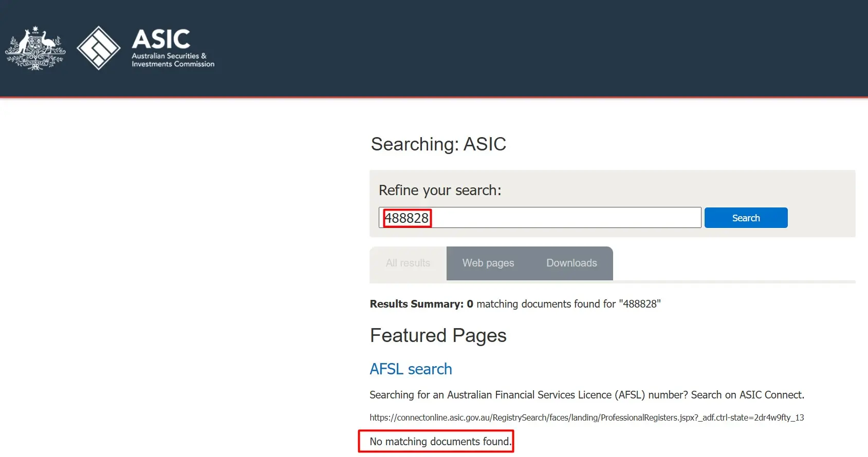
Task: Click the Australian coat of arms emblem
Action: click(x=35, y=48)
